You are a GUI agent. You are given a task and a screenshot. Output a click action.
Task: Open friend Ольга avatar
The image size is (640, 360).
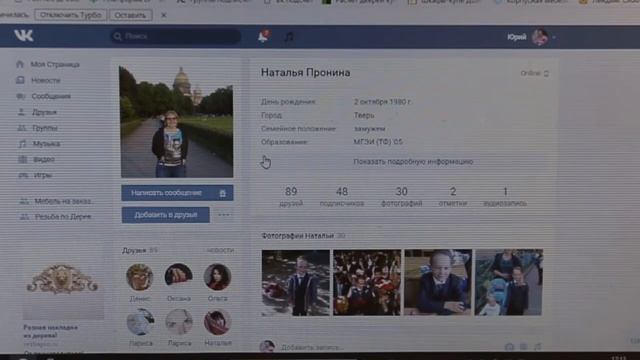[217, 276]
